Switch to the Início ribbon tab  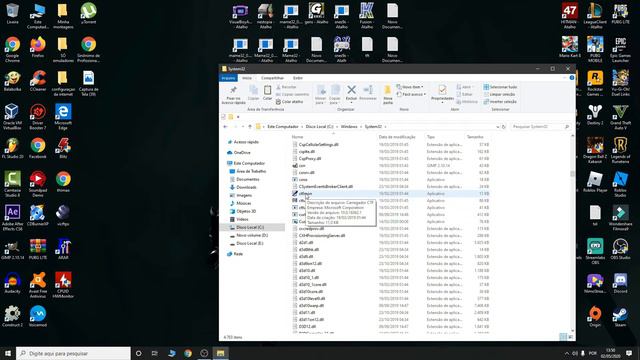[x=247, y=78]
